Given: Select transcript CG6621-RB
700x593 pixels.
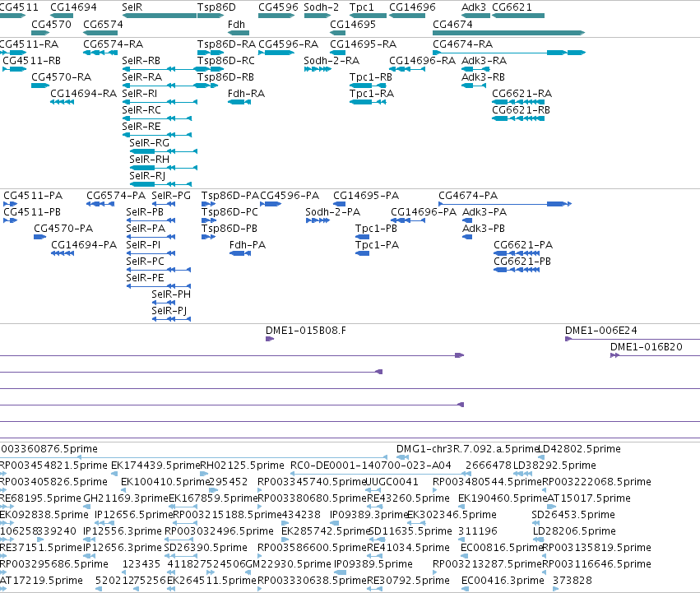Looking at the screenshot, I should [x=518, y=118].
